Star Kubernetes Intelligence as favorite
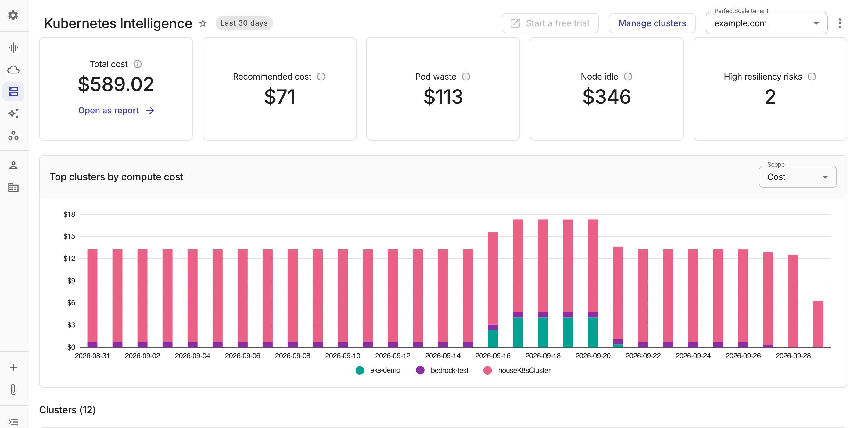Viewport: 868px width, 428px height. click(203, 23)
